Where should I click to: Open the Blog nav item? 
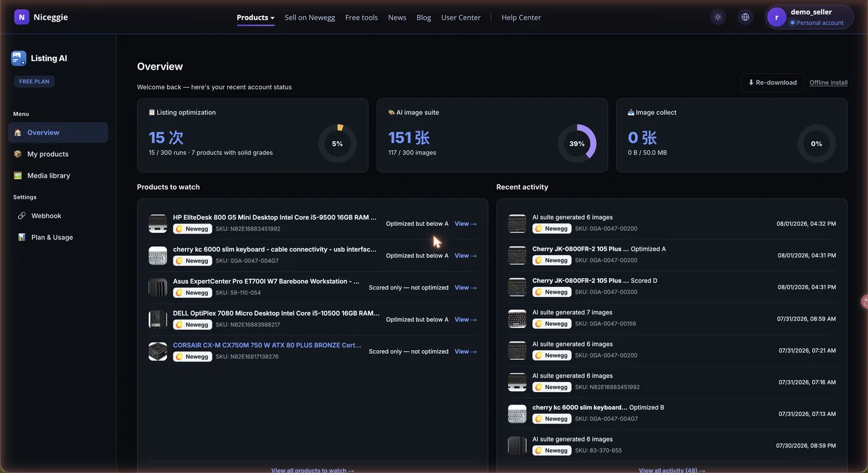tap(424, 18)
